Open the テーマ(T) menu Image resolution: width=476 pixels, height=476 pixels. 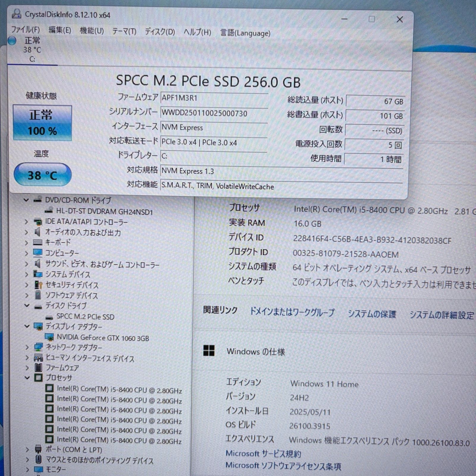pos(124,31)
